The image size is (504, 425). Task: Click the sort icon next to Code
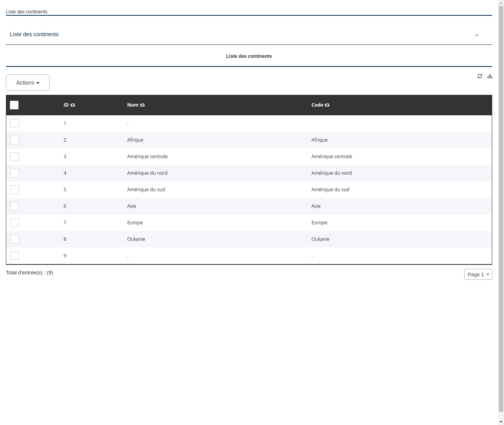tap(327, 105)
